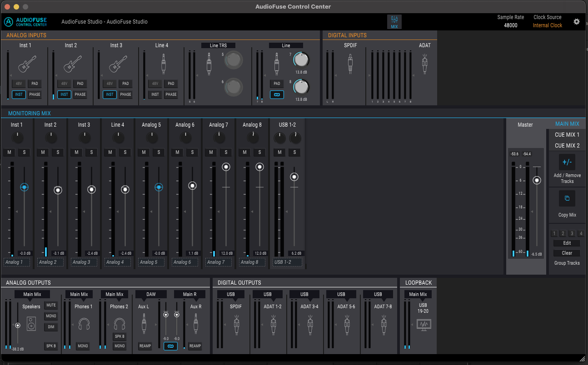This screenshot has height=365, width=588.
Task: Click the Line 4 jack plug icon
Action: tap(164, 64)
